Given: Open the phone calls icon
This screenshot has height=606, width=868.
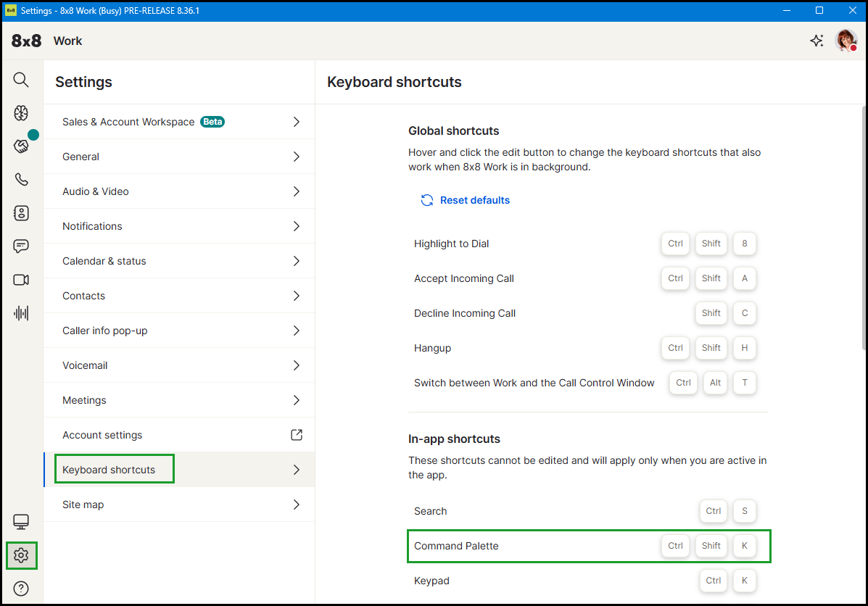Looking at the screenshot, I should pyautogui.click(x=21, y=179).
